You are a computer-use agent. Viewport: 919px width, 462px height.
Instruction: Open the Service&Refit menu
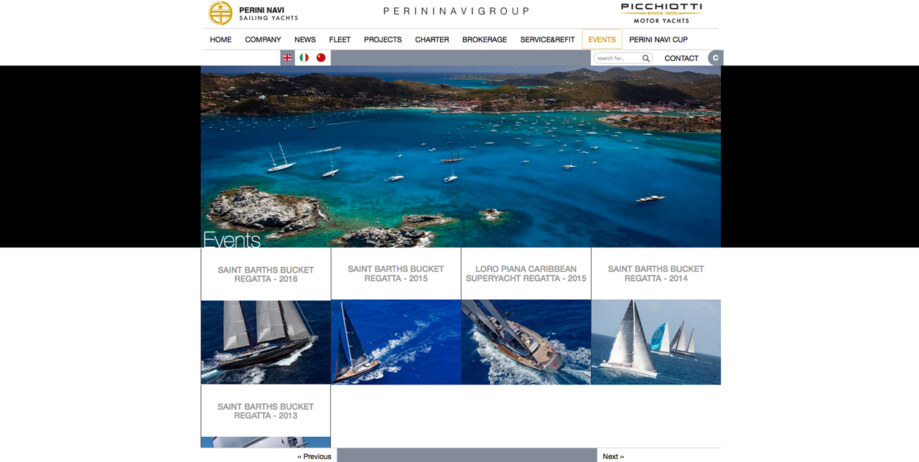coord(547,39)
